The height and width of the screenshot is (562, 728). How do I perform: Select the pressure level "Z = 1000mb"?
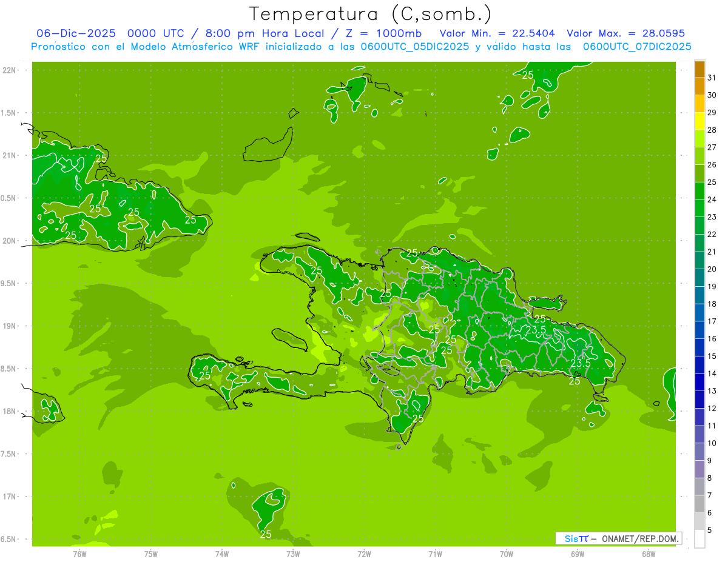pos(383,33)
